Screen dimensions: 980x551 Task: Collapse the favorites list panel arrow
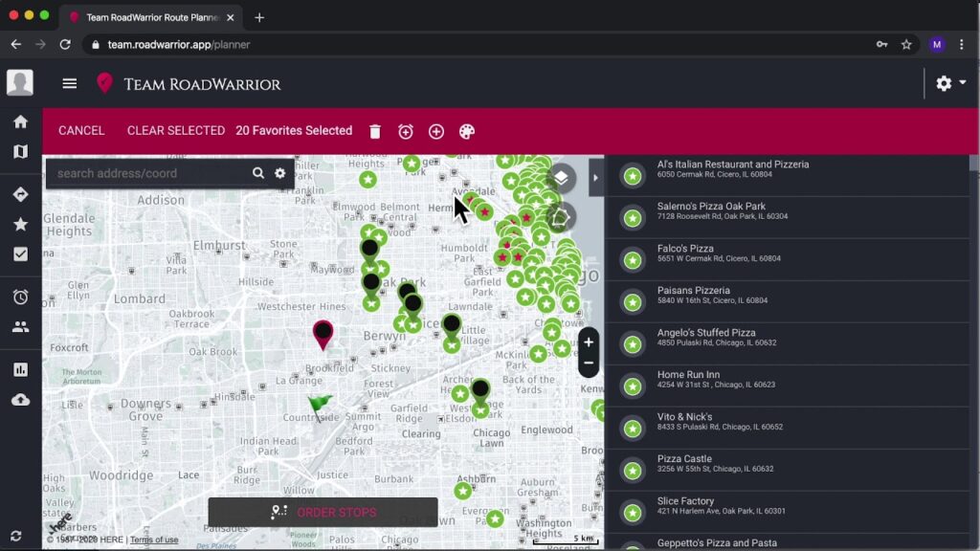tap(595, 178)
